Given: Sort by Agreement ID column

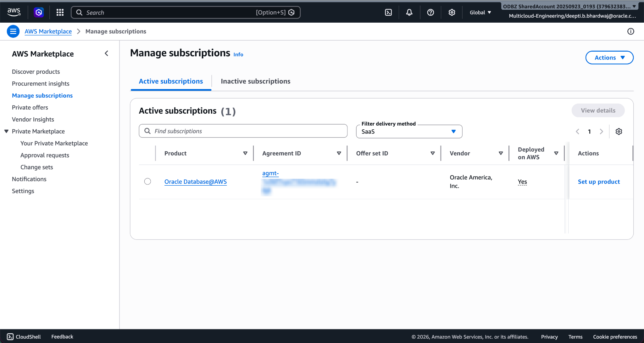Looking at the screenshot, I should coord(339,153).
